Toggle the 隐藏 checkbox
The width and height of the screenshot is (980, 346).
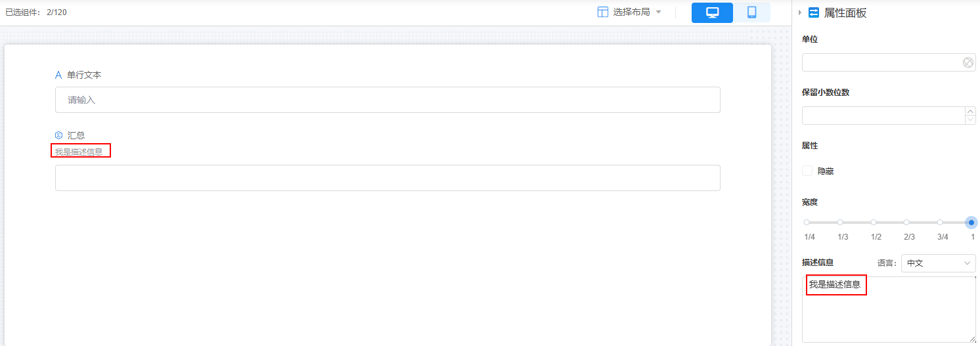(x=807, y=171)
